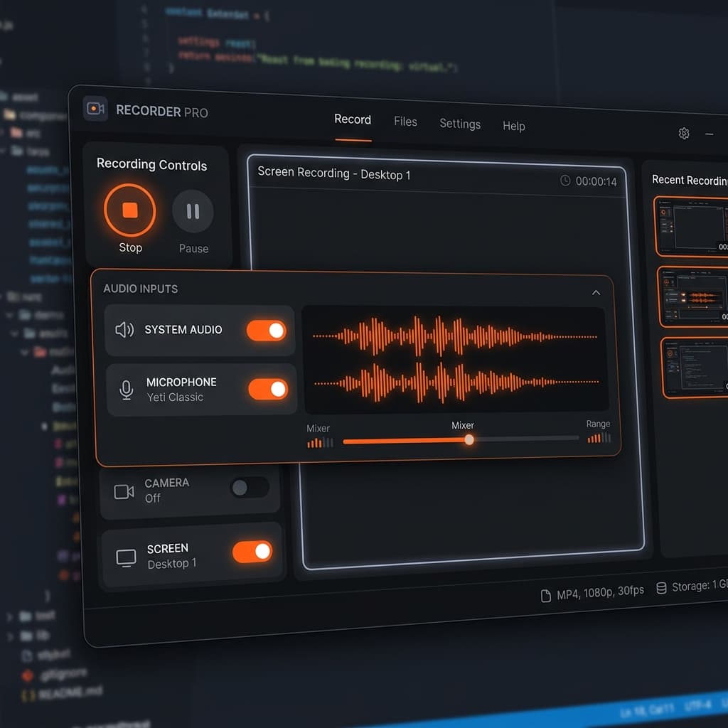Viewport: 728px width, 728px height.
Task: Open the Help tab
Action: point(513,127)
